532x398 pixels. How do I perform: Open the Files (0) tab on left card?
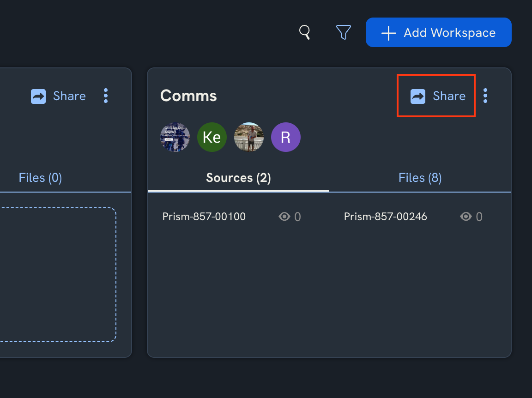(40, 178)
